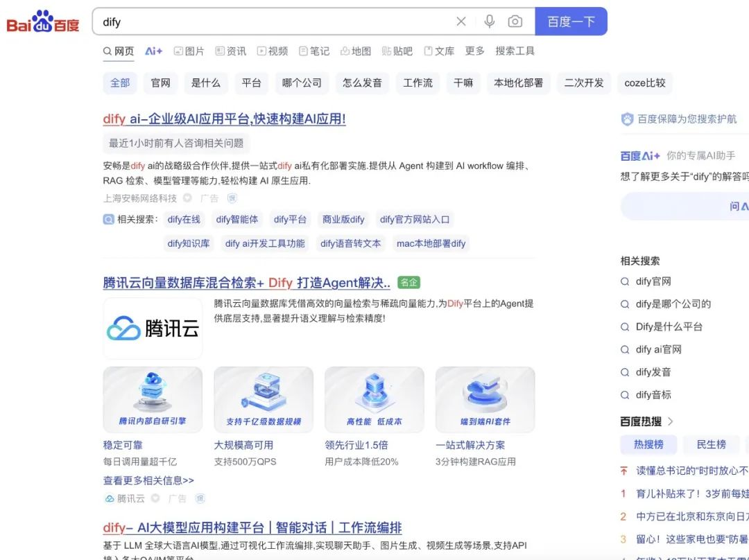This screenshot has width=749, height=560.
Task: Open result dify ai-企业级AI应用平台
Action: tap(224, 119)
